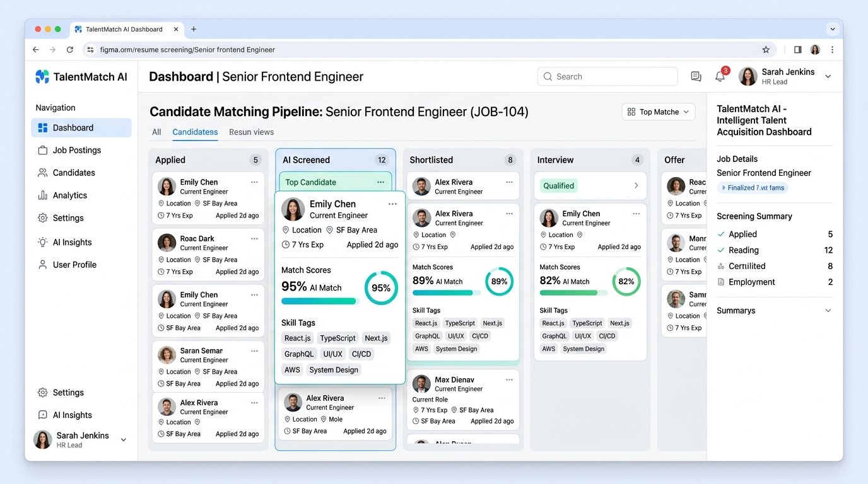Click the Applied row in Screening Summary
This screenshot has height=484, width=868.
pos(775,234)
